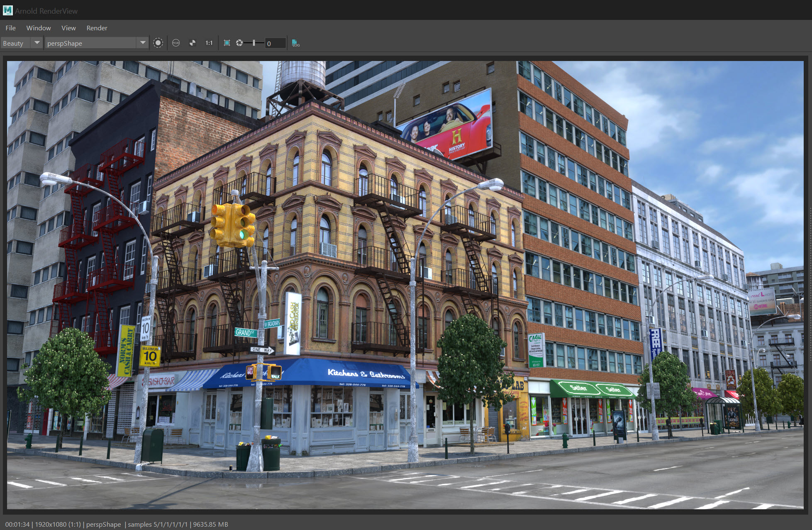The width and height of the screenshot is (812, 530).
Task: Open the render LOG window icon
Action: pos(295,43)
